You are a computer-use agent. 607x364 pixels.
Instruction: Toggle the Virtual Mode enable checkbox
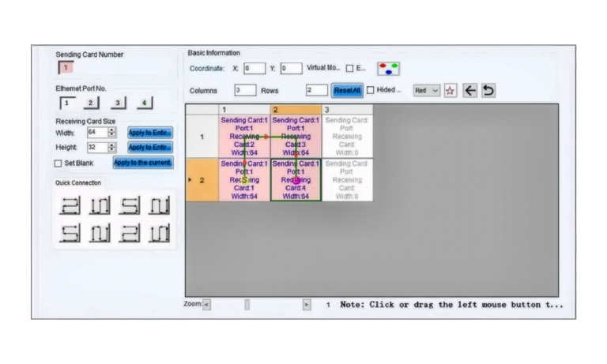point(349,69)
